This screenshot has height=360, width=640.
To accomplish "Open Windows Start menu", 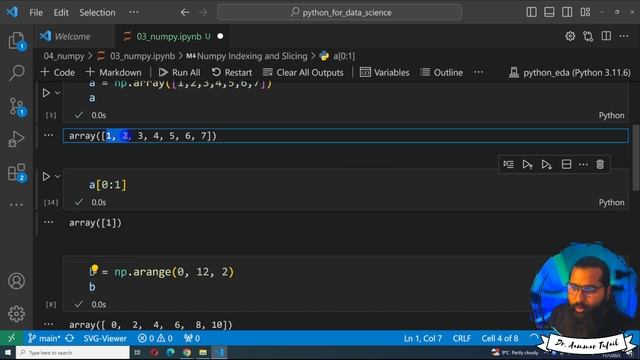I will [8, 352].
